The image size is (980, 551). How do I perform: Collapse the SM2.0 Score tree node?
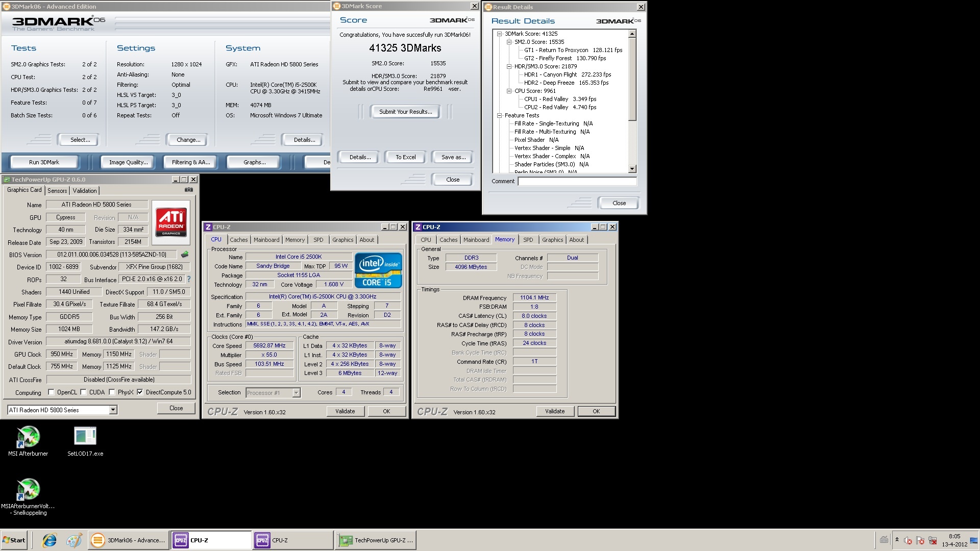509,42
